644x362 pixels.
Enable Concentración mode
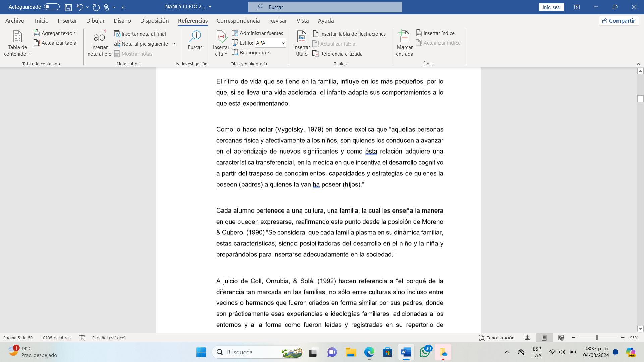pos(496,338)
